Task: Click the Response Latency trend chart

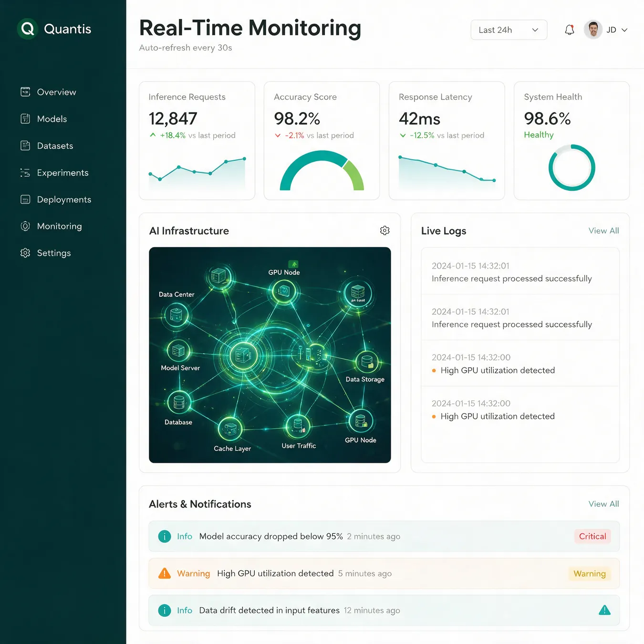Action: coord(447,173)
